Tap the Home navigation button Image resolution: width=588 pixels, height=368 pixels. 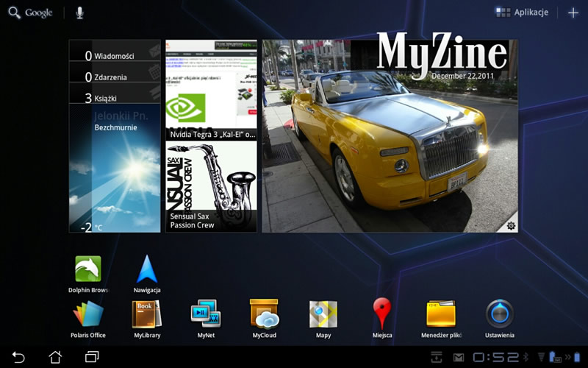pyautogui.click(x=55, y=357)
